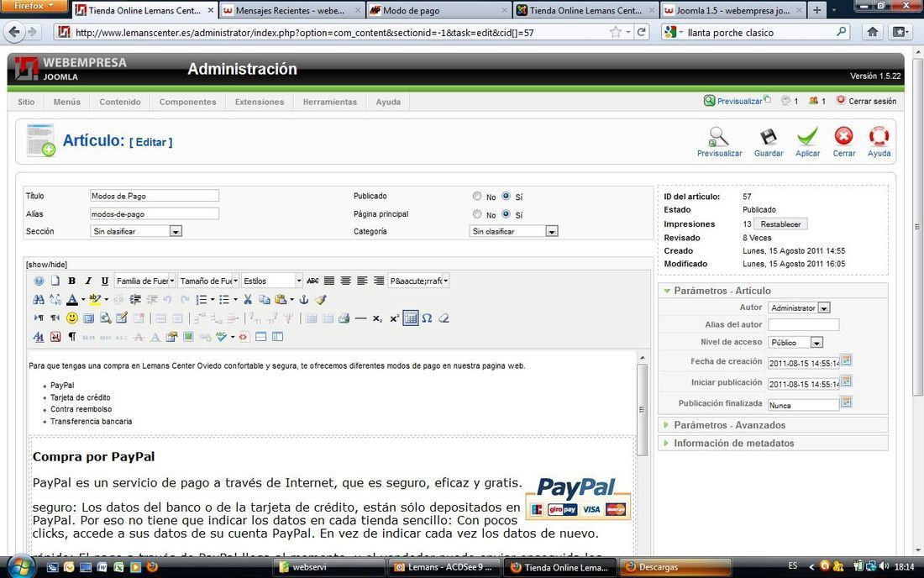Cut selection with the scissors icon
924x578 pixels.
tap(248, 299)
